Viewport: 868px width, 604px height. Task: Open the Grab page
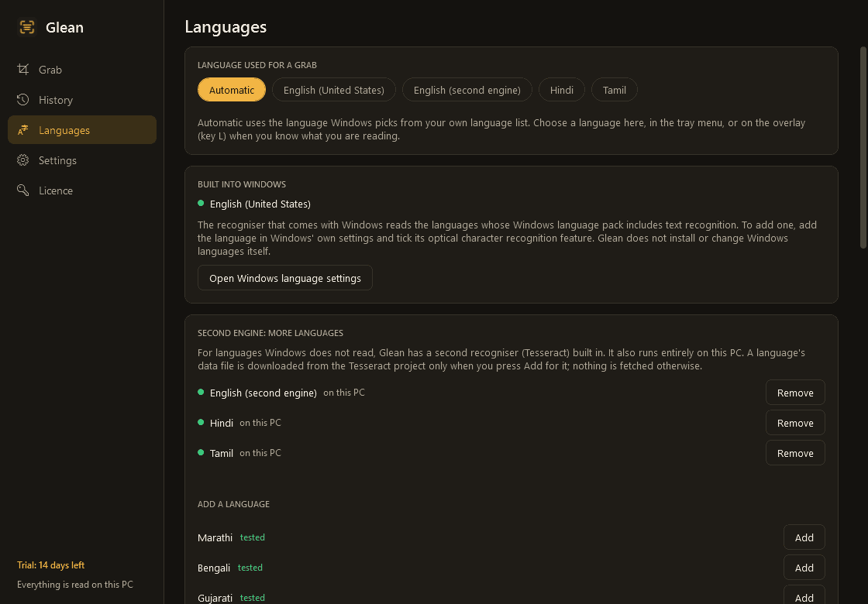point(82,70)
